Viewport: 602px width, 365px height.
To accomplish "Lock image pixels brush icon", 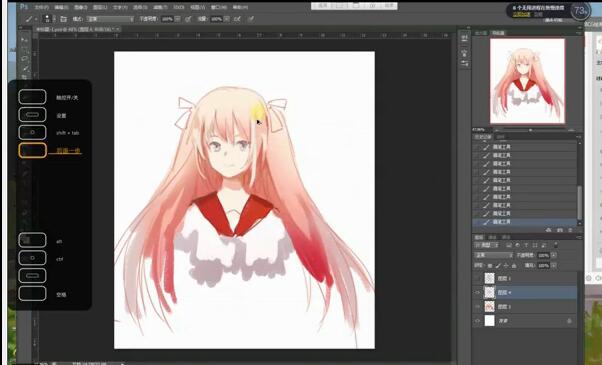I will 498,265.
